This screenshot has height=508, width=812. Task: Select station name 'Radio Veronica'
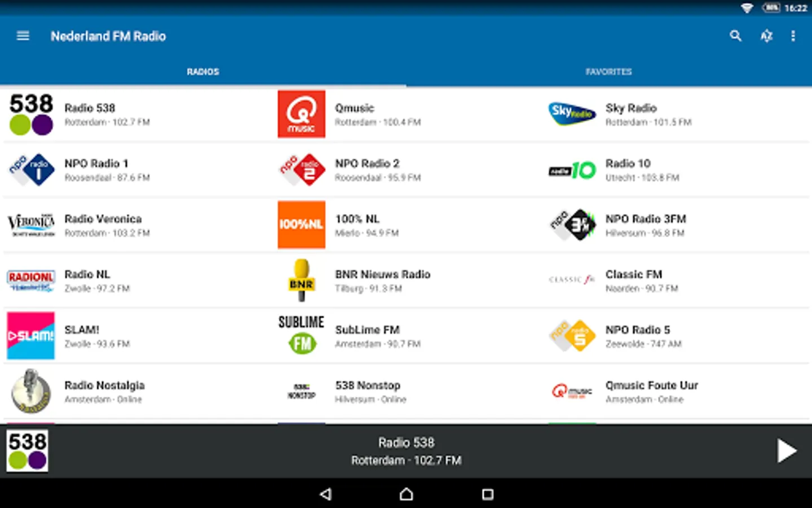pos(103,218)
